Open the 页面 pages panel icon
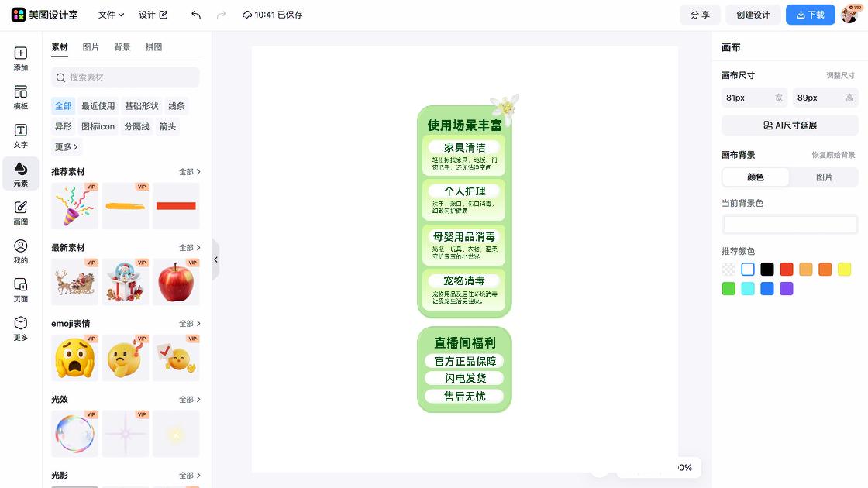Image resolution: width=868 pixels, height=488 pixels. [x=20, y=290]
